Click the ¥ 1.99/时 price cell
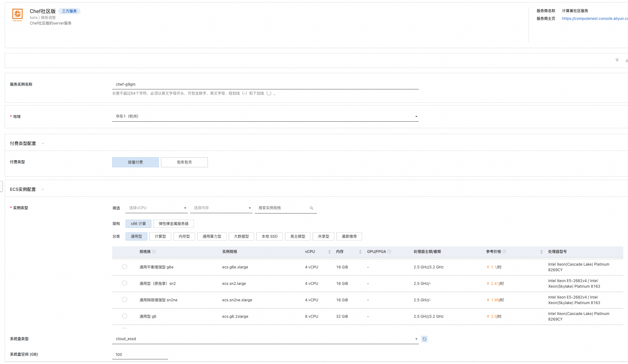The image size is (628, 364). 495,300
